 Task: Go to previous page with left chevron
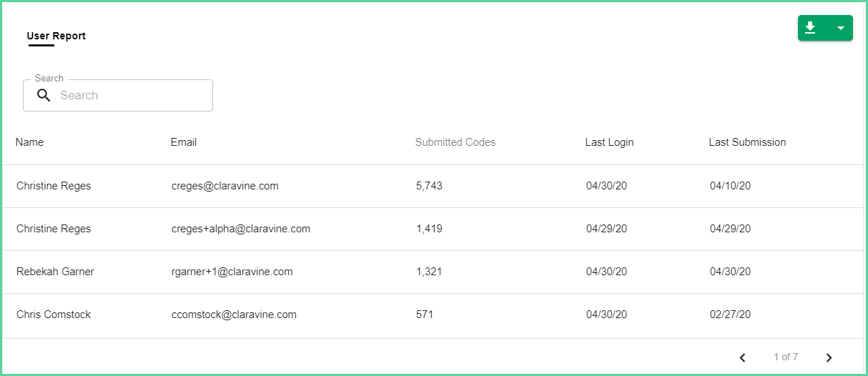click(x=743, y=357)
